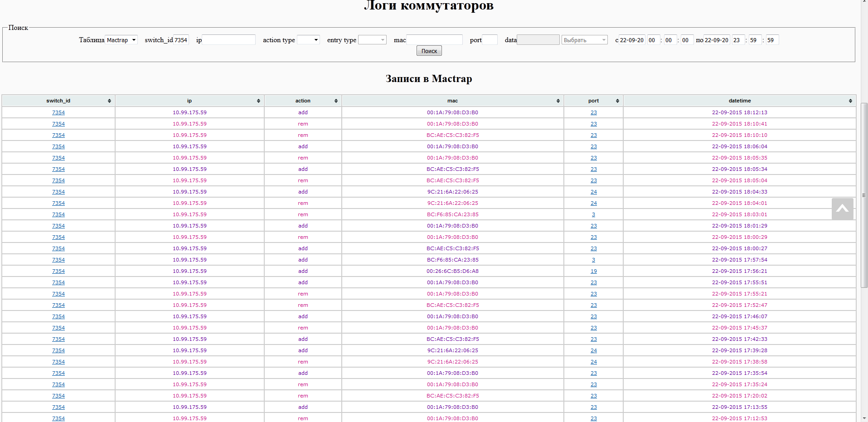The width and height of the screenshot is (868, 422).
Task: Open port 19 link in the table
Action: [x=594, y=271]
